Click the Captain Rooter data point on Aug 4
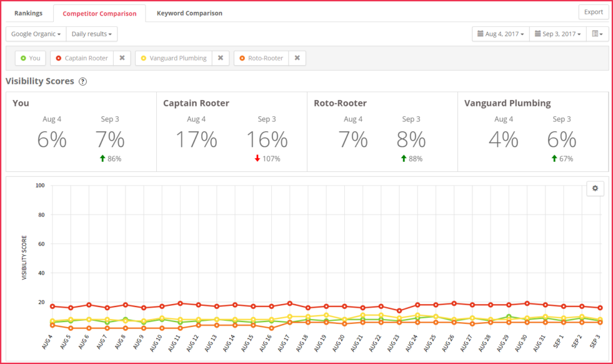Viewport: 613px width, 364px height. pyautogui.click(x=53, y=307)
